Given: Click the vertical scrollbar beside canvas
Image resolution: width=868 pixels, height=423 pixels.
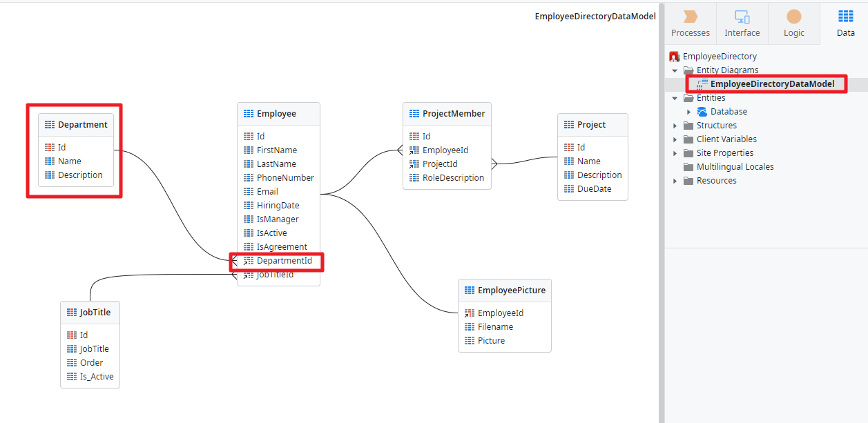Looking at the screenshot, I should (x=662, y=213).
